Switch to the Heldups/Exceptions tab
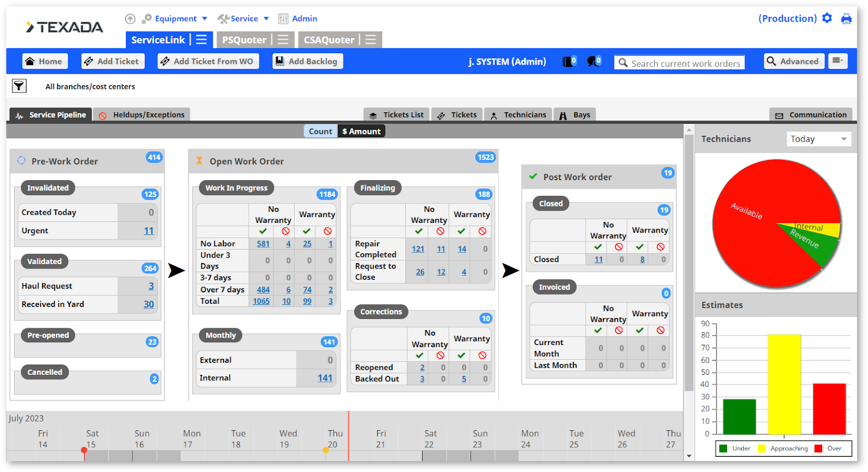868x472 pixels. tap(142, 115)
